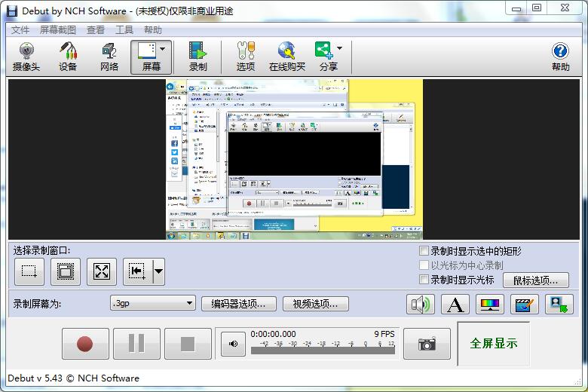Open the webcam overlay icon
The image size is (588, 392).
point(559,305)
